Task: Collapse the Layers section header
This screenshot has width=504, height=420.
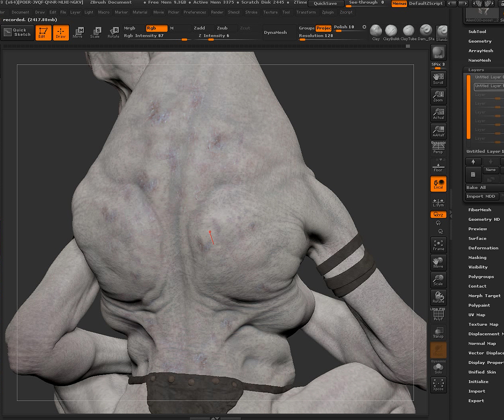Action: (476, 70)
